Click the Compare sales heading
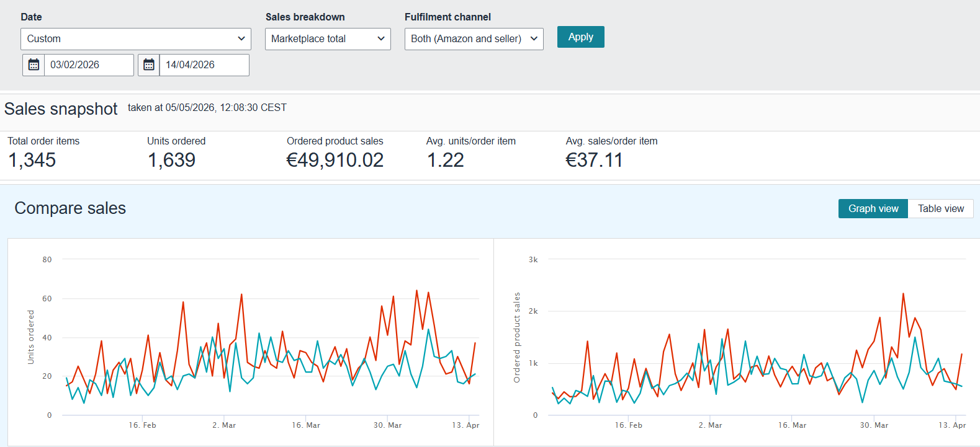980x447 pixels. 70,208
